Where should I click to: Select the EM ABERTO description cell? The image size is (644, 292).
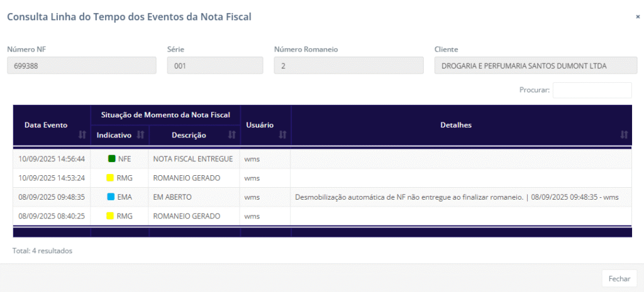click(172, 197)
